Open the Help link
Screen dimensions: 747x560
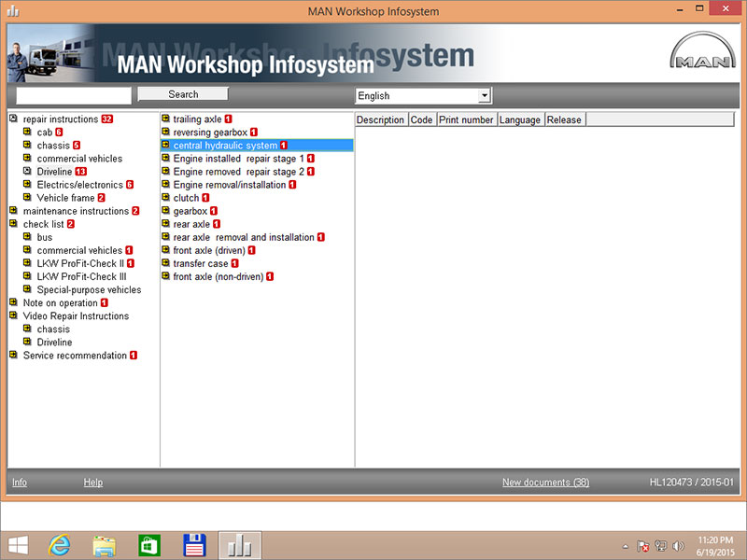92,483
